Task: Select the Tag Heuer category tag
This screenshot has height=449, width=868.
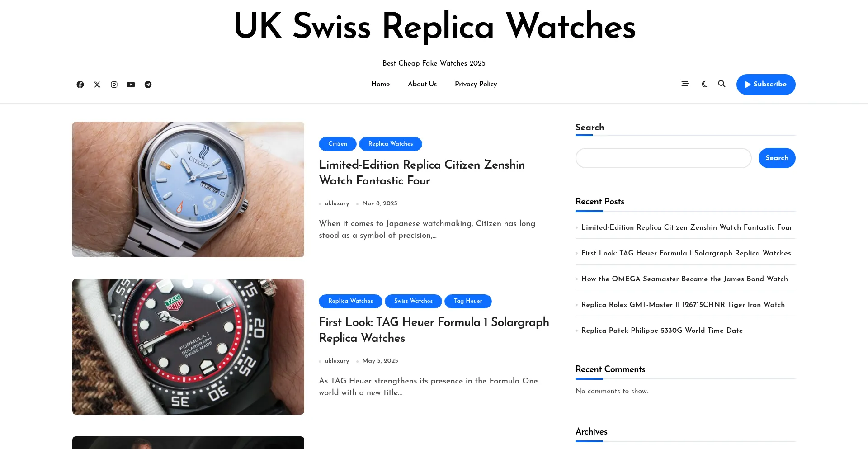Action: click(x=468, y=301)
